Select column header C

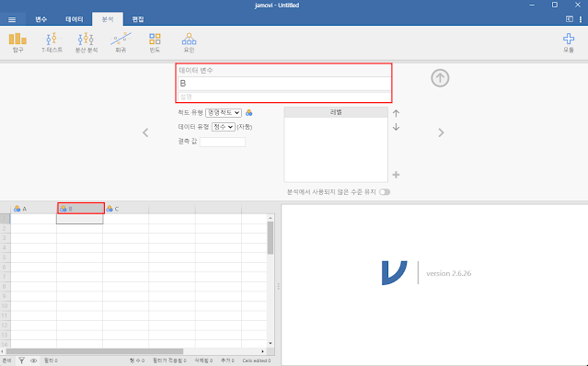(x=126, y=209)
